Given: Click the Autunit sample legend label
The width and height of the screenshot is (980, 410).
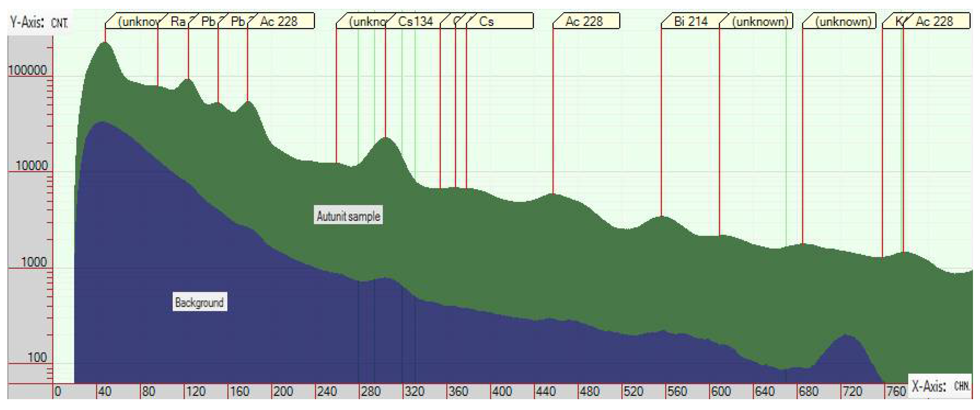Looking at the screenshot, I should click(x=348, y=216).
